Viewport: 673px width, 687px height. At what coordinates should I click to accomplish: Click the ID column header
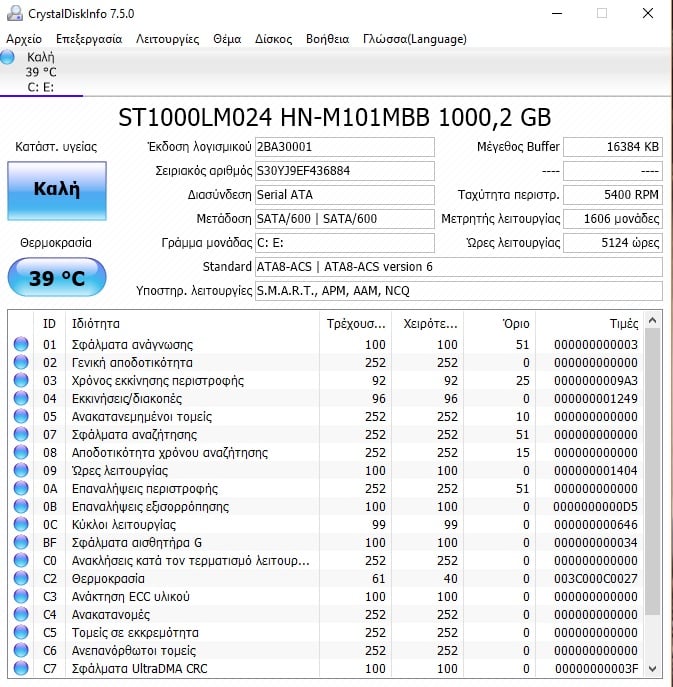49,324
